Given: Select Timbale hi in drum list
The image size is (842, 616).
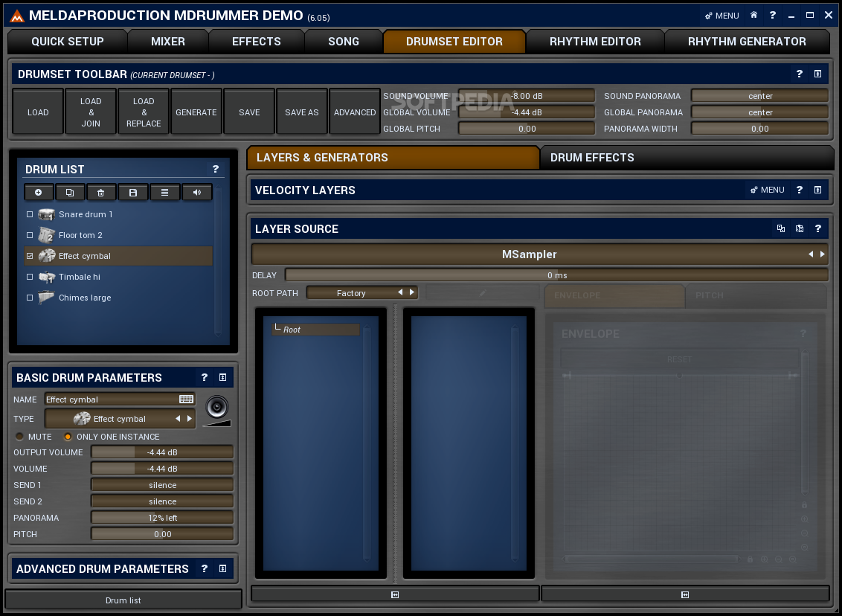Looking at the screenshot, I should tap(118, 277).
